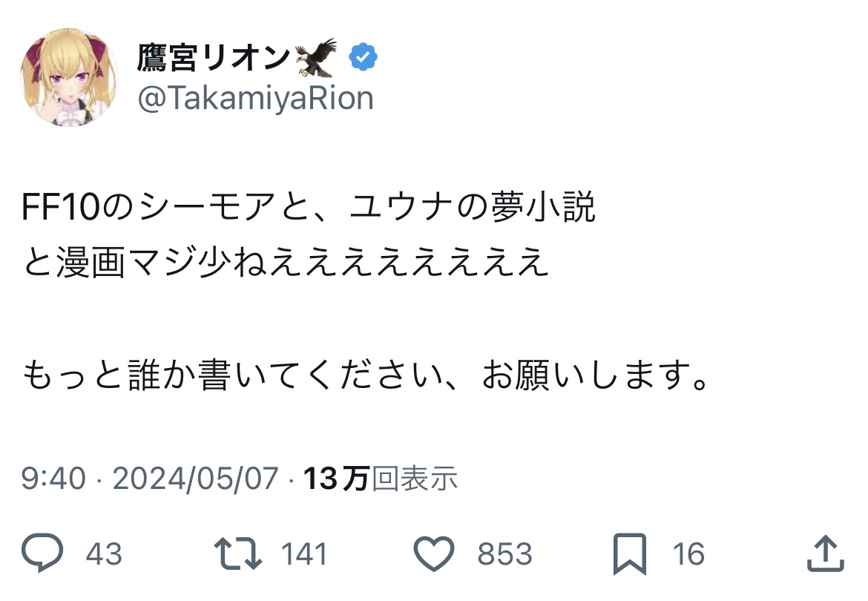Viewport: 868px width, 601px height.
Task: Click the repost arrows icon
Action: pyautogui.click(x=237, y=554)
